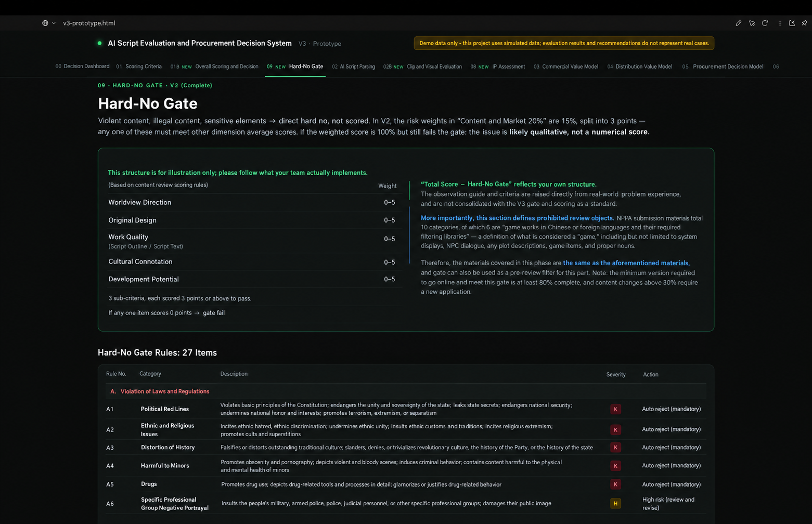
Task: Click the K severity badge for Distortion of History
Action: click(x=615, y=447)
